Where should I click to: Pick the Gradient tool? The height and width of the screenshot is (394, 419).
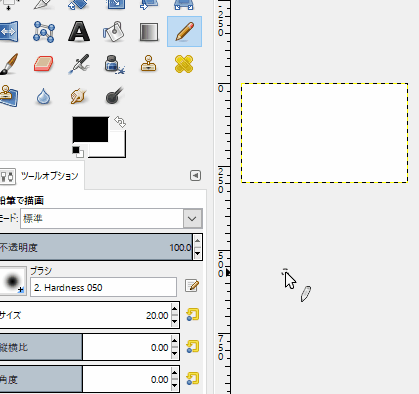149,32
